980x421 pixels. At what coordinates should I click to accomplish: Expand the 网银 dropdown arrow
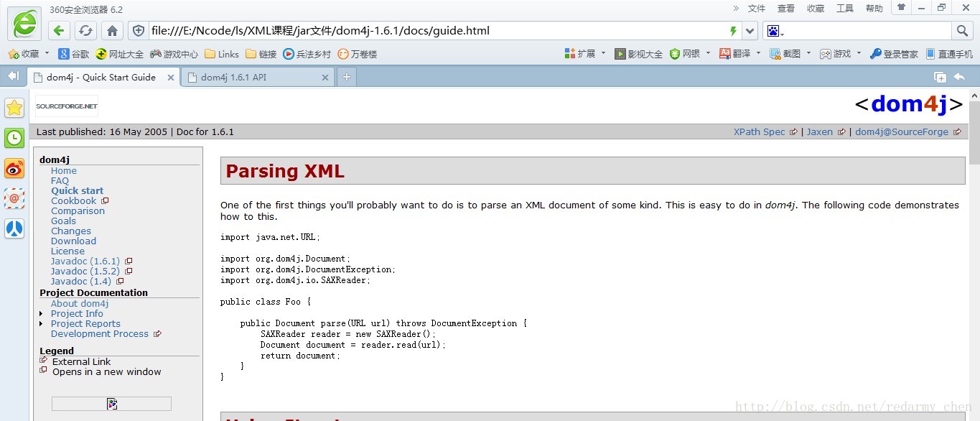(x=708, y=53)
